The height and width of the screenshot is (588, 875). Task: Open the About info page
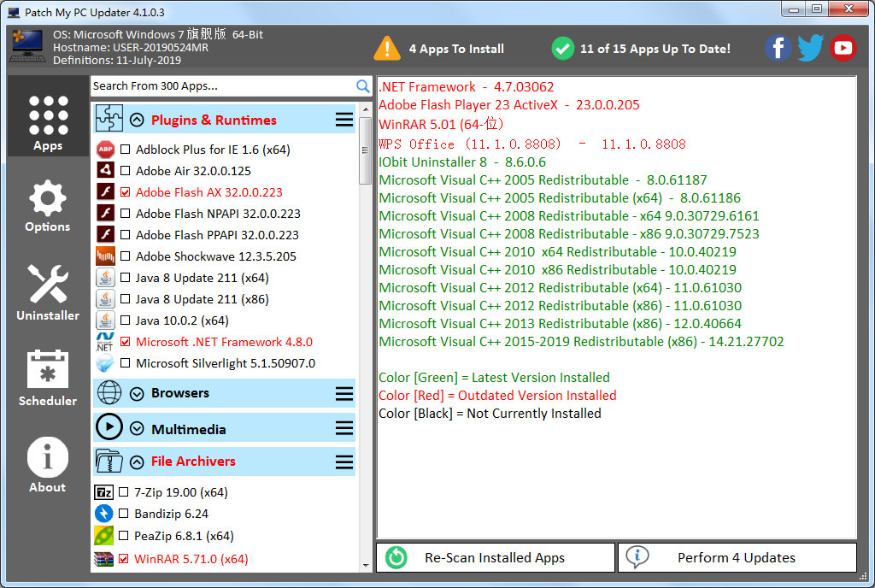pos(48,464)
